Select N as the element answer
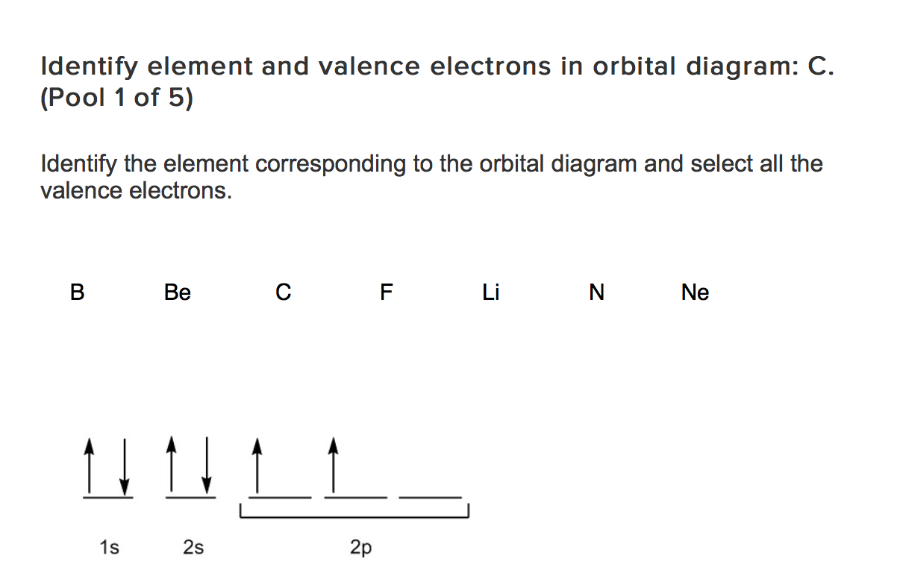This screenshot has width=903, height=588. (x=596, y=293)
